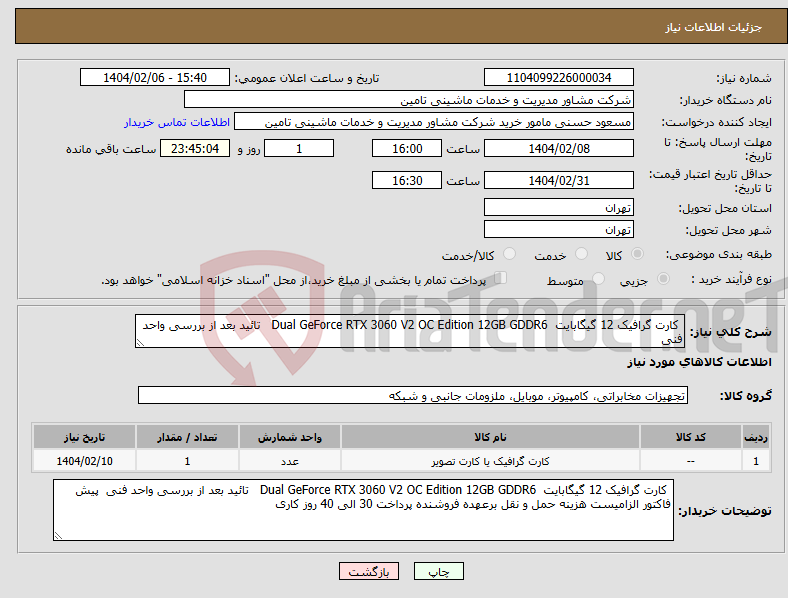Click the جزئیات اطلاعات نیاز page header

tap(714, 27)
